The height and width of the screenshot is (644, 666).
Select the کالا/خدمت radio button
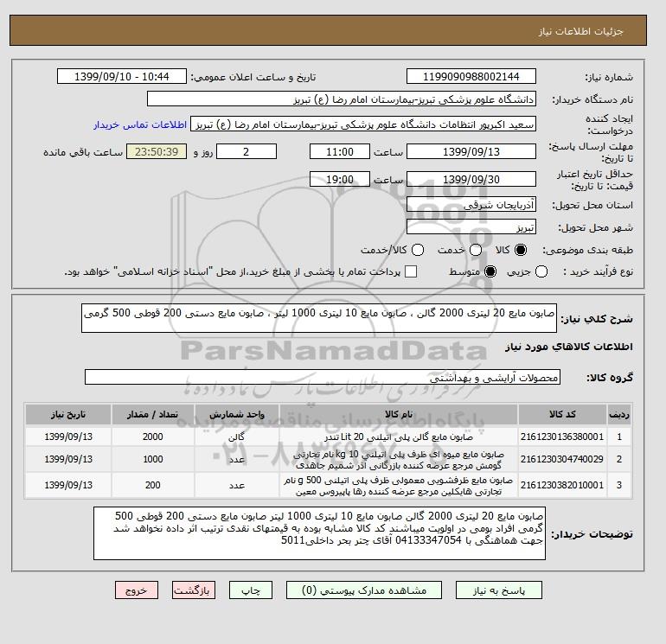click(418, 250)
